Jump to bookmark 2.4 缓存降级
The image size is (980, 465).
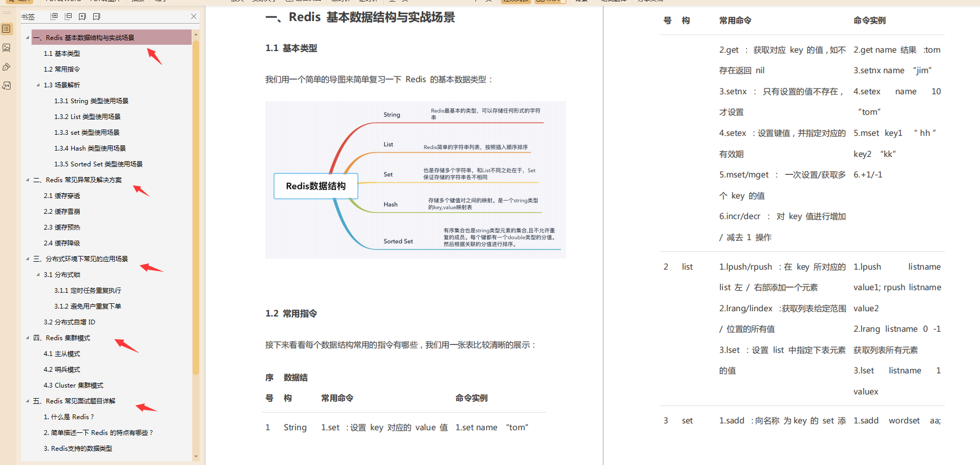(x=62, y=243)
